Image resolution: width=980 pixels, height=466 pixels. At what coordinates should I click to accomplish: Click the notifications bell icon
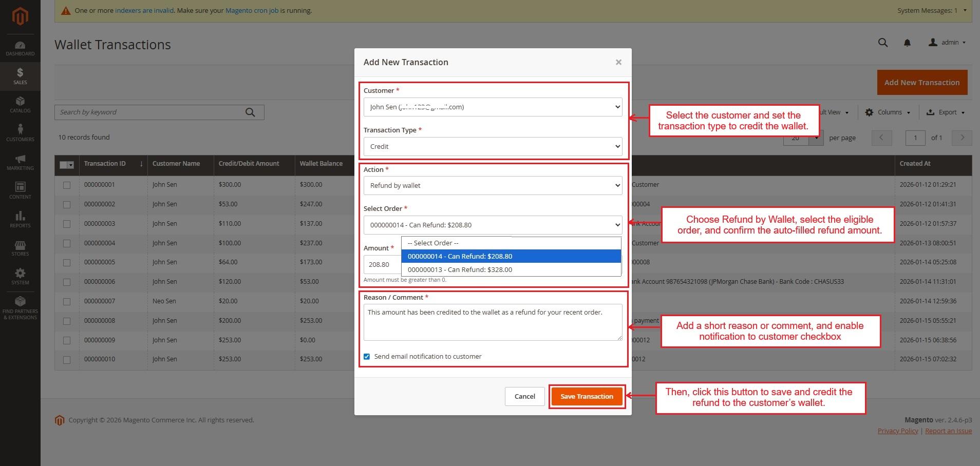907,43
